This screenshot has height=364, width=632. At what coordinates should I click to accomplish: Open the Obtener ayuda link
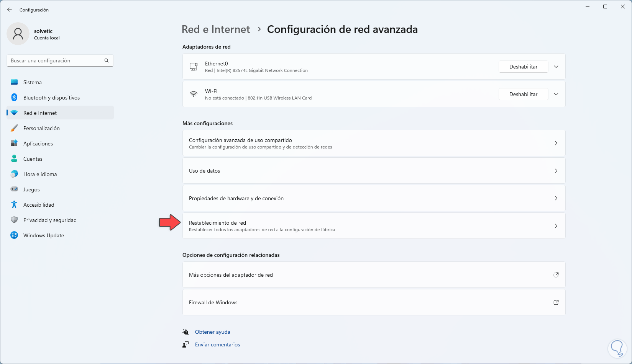212,332
